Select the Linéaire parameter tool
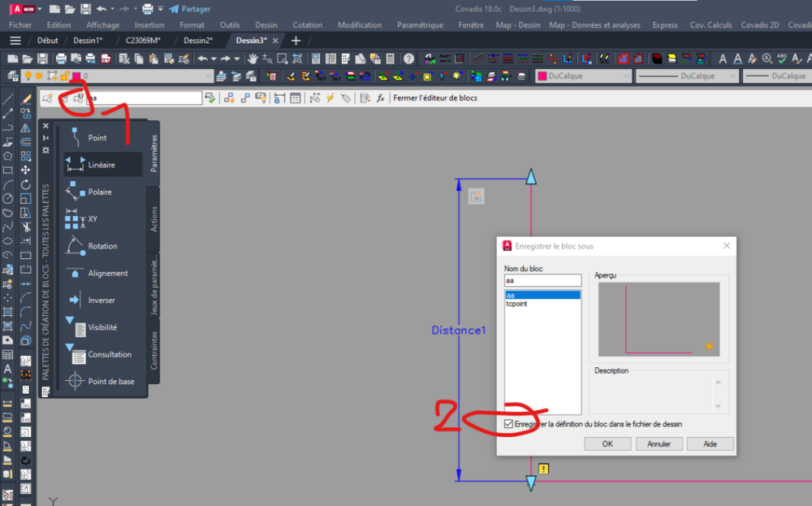The width and height of the screenshot is (812, 506). 102,165
